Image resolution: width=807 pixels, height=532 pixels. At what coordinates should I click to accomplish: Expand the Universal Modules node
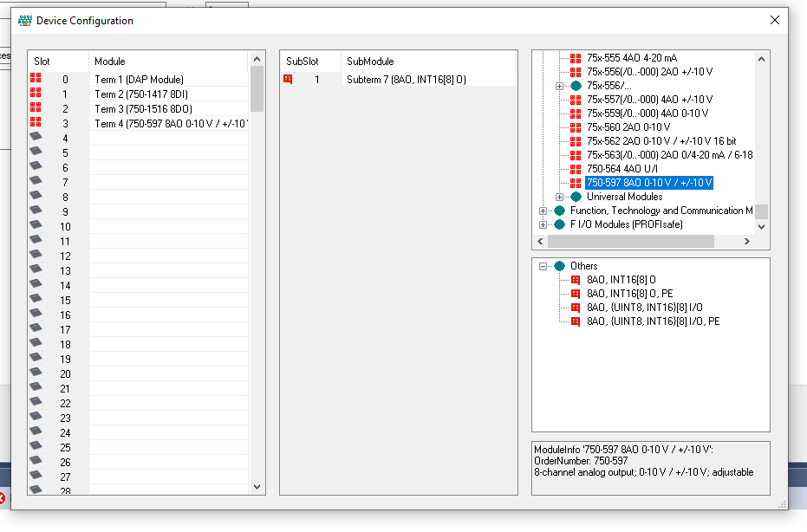[559, 197]
